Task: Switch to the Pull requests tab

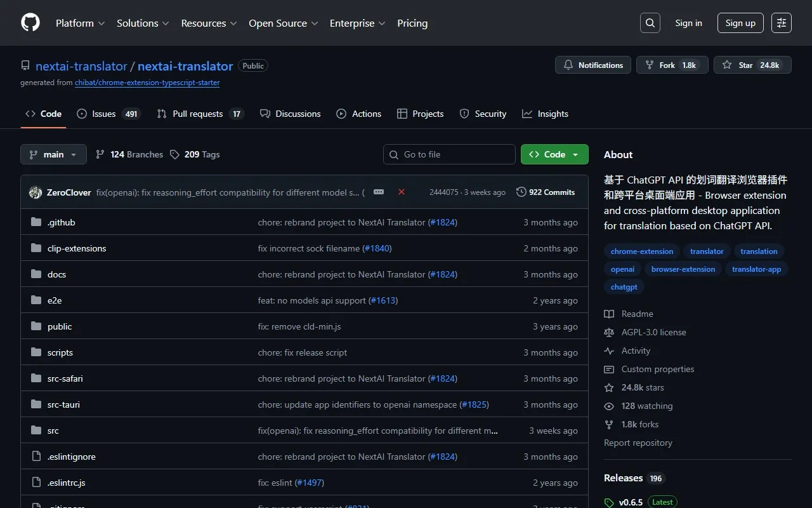Action: 197,114
